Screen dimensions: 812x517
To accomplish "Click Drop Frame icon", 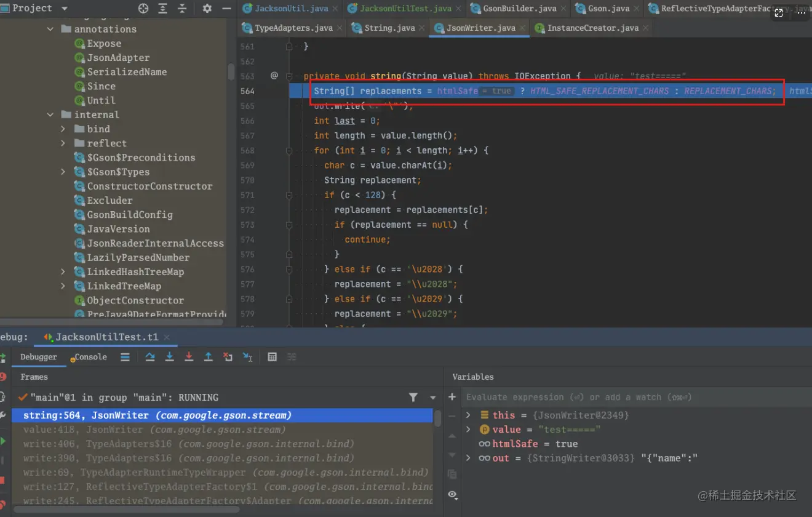I will click(228, 357).
